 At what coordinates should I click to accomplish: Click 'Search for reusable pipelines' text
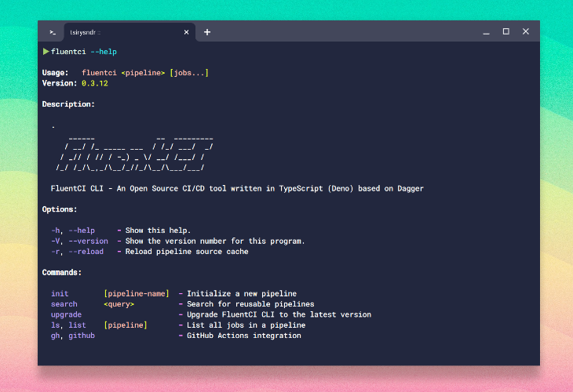pos(250,304)
